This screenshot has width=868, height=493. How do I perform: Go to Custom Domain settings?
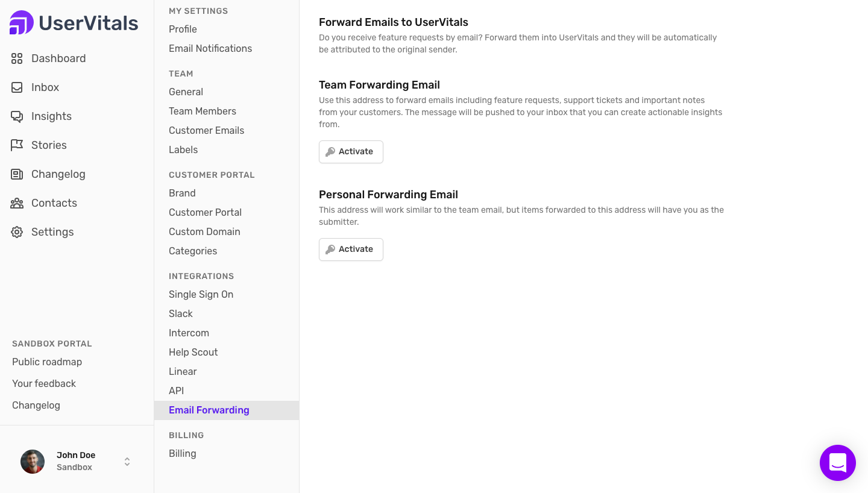[204, 231]
